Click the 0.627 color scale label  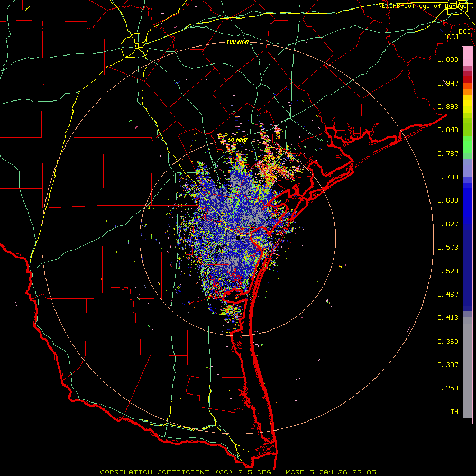(448, 224)
